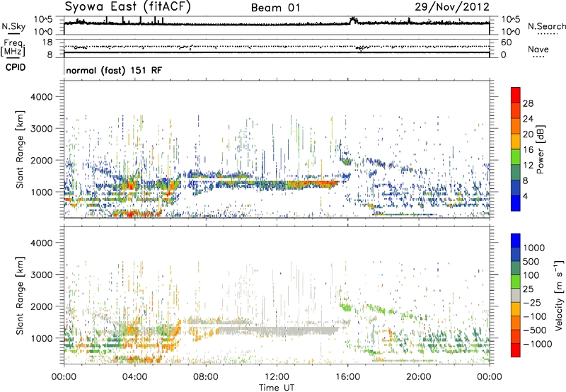
Task: Pick the red bottom of the velocity colorbar
Action: pyautogui.click(x=516, y=350)
